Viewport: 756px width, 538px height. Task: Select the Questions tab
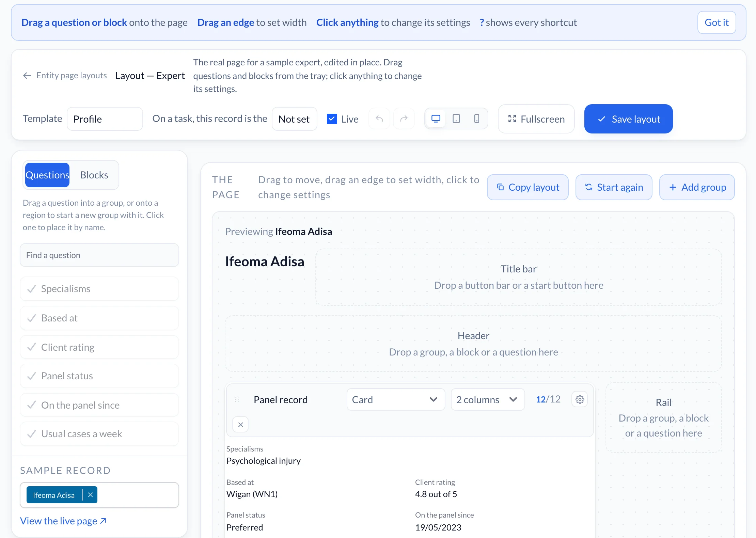[47, 175]
